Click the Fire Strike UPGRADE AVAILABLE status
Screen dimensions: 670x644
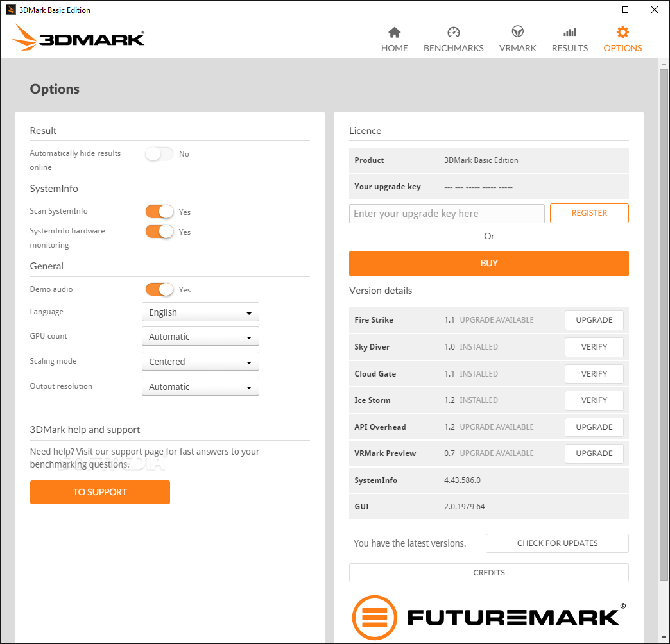[x=497, y=320]
